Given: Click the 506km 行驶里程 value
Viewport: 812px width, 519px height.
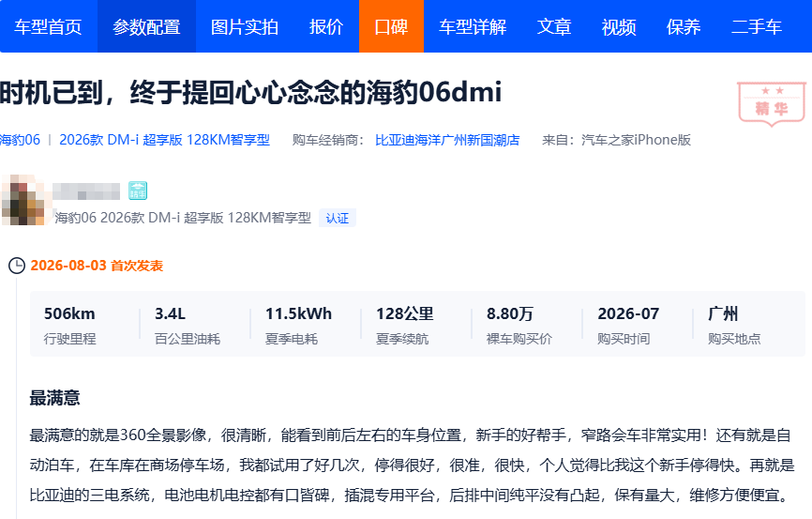Looking at the screenshot, I should 69,313.
